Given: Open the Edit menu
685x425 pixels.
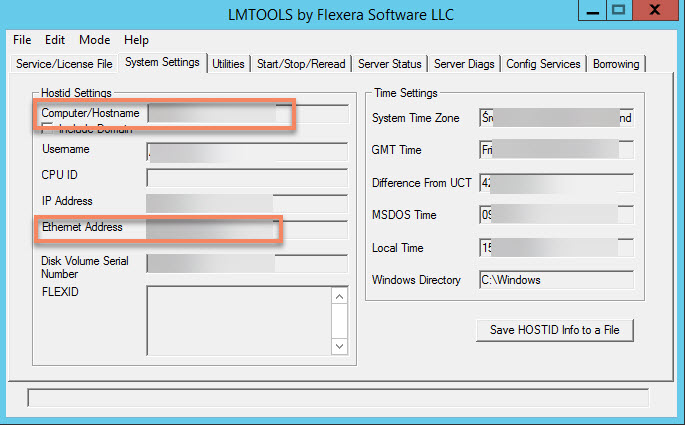Looking at the screenshot, I should [x=55, y=40].
